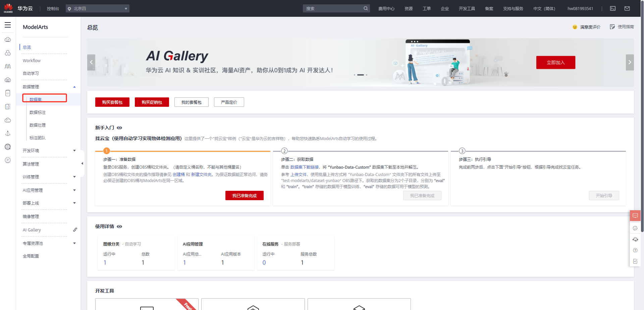Click the globe icon in left rail
The height and width of the screenshot is (310, 644).
coord(8,147)
